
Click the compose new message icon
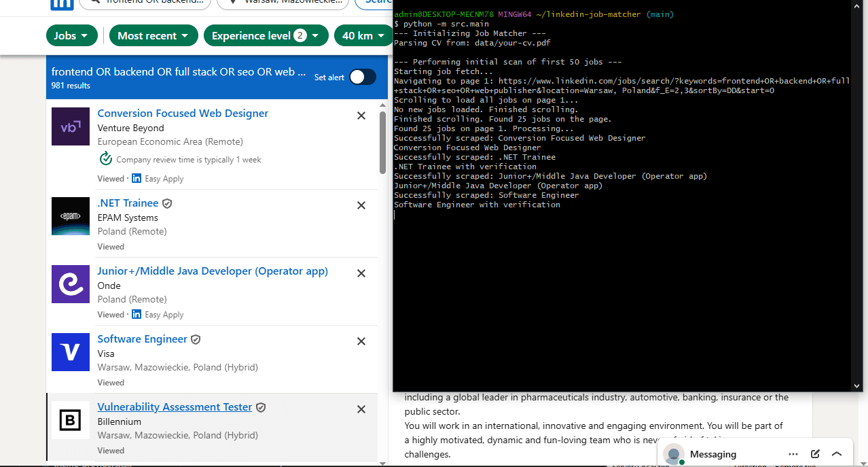pos(815,454)
